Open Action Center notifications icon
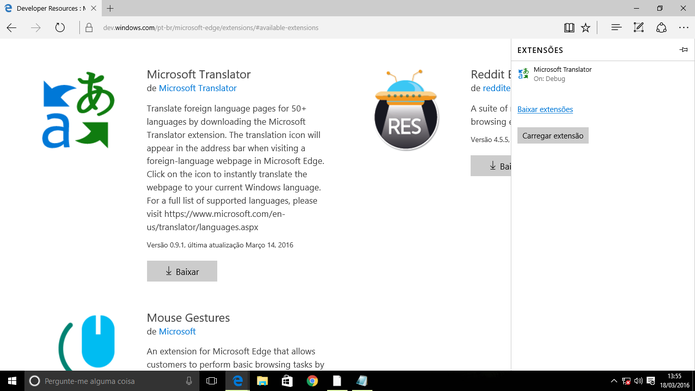Viewport: 695px width, 391px height. [x=651, y=381]
